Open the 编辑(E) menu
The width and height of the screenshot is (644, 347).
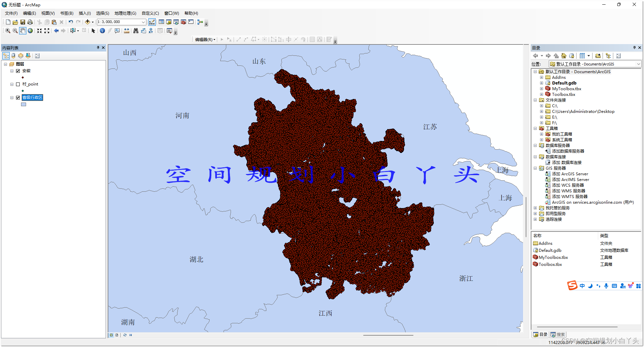click(29, 13)
